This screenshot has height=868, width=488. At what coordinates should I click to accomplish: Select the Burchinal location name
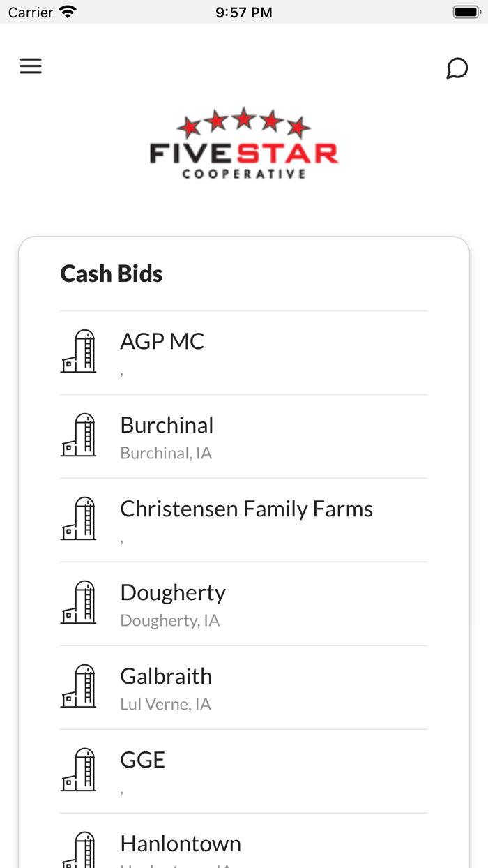tap(167, 425)
